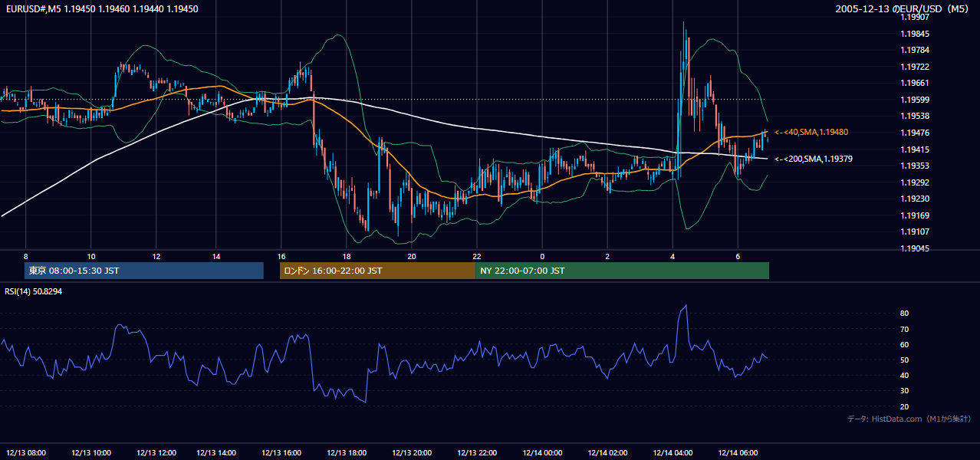The image size is (980, 460).
Task: Click the 12/13 18:00 time label
Action: (x=347, y=452)
